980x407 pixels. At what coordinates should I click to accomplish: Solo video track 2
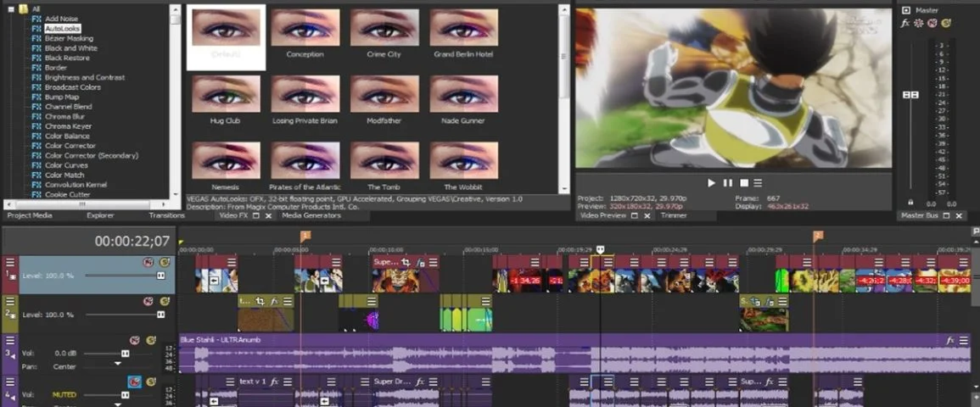[x=165, y=302]
